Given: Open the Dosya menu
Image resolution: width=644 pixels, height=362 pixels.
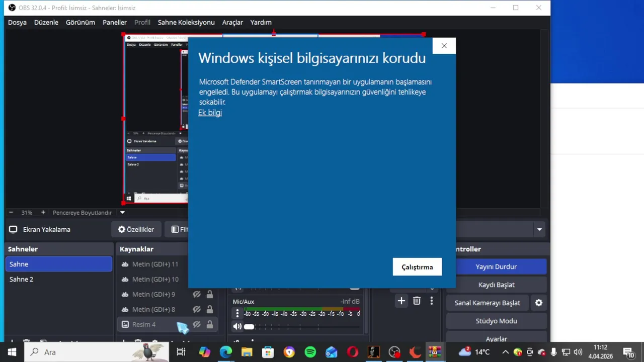Looking at the screenshot, I should pyautogui.click(x=17, y=22).
